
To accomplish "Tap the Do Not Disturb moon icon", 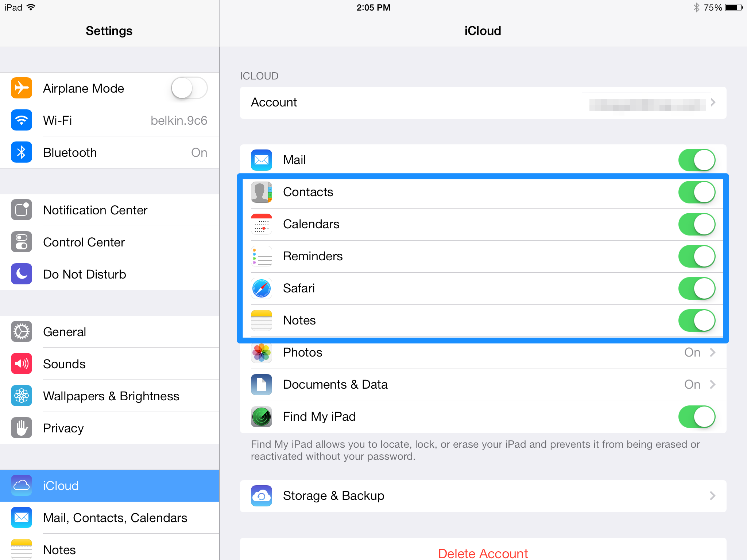I will click(x=22, y=274).
